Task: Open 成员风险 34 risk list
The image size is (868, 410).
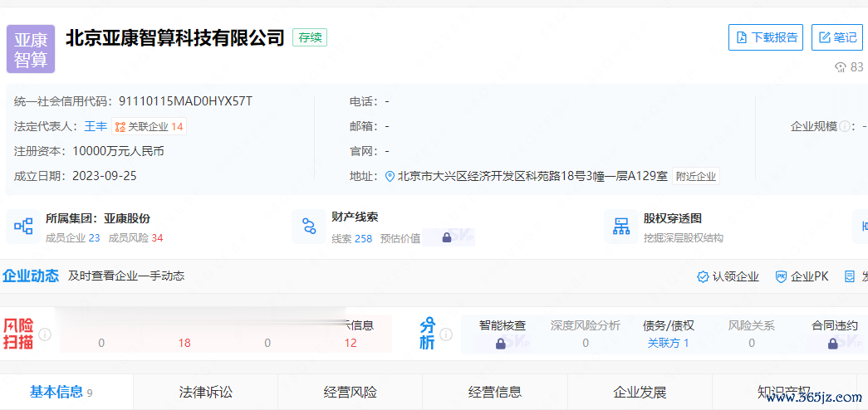Action: point(135,238)
